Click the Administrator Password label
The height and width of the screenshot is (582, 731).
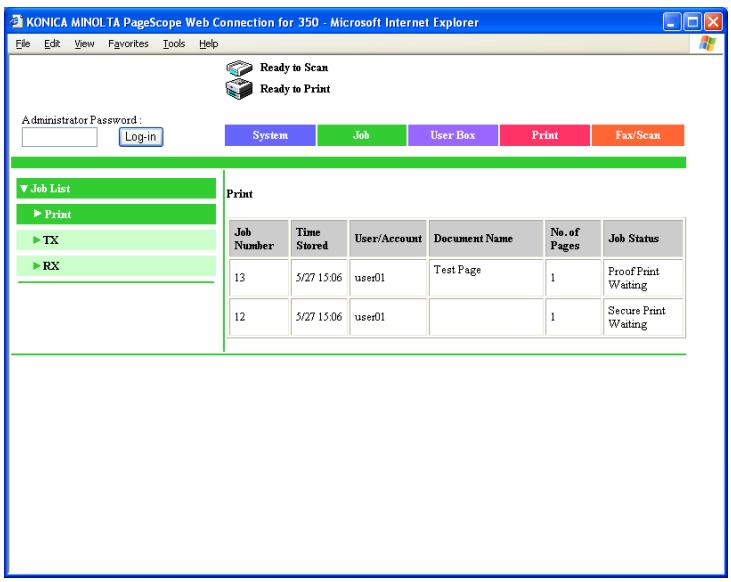(x=82, y=120)
